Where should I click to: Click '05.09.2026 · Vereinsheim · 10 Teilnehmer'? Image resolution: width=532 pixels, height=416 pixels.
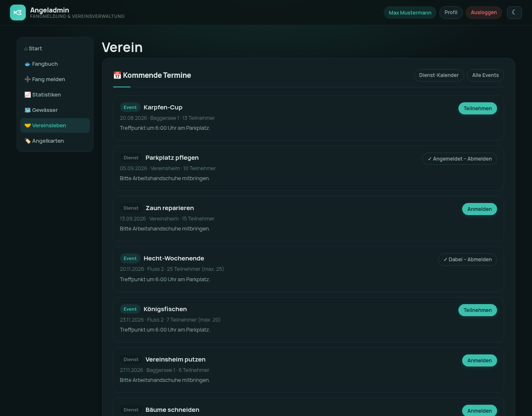pos(168,168)
